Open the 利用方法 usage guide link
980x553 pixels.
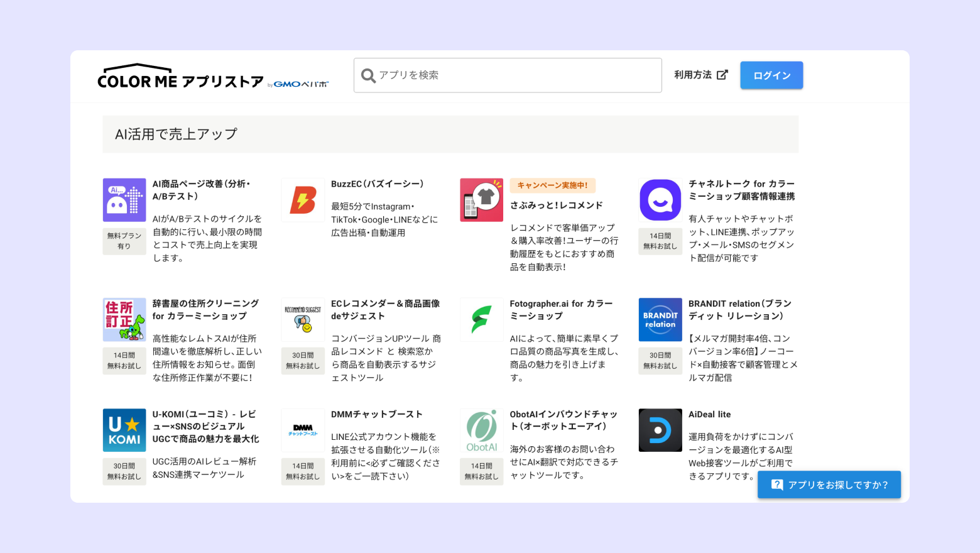coord(701,75)
